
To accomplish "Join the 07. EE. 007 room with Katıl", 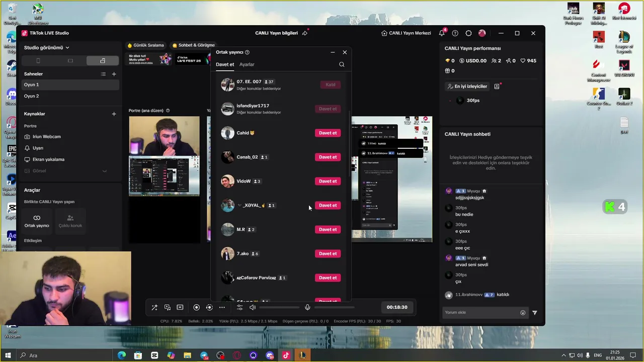I will (x=330, y=84).
